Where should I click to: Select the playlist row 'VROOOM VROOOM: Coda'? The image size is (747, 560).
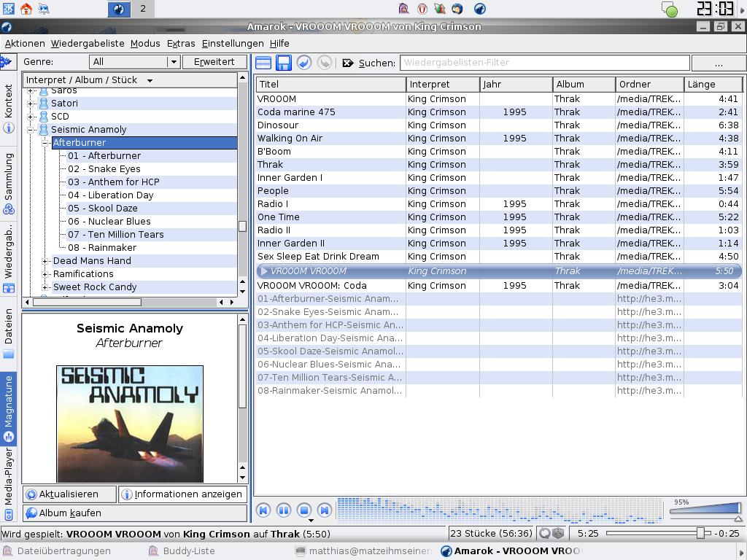pyautogui.click(x=498, y=286)
